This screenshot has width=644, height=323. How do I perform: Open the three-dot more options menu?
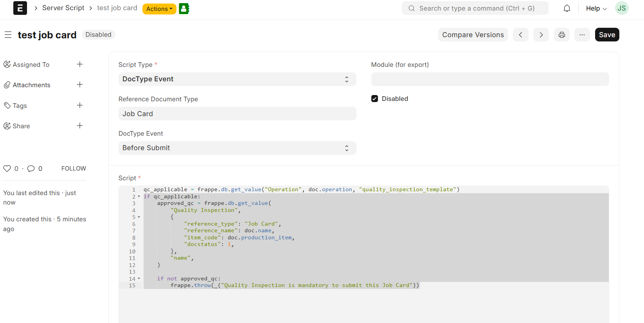582,35
